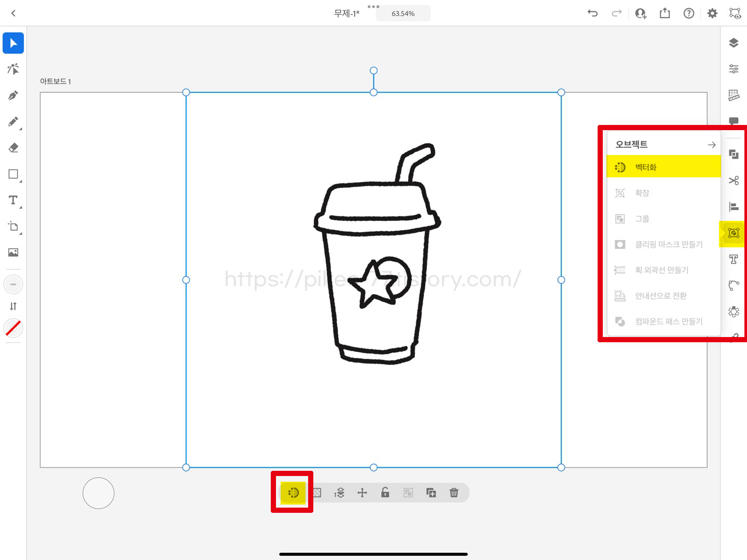The height and width of the screenshot is (560, 747).
Task: Choose 획 외곽선 만들기 option
Action: [x=664, y=270]
